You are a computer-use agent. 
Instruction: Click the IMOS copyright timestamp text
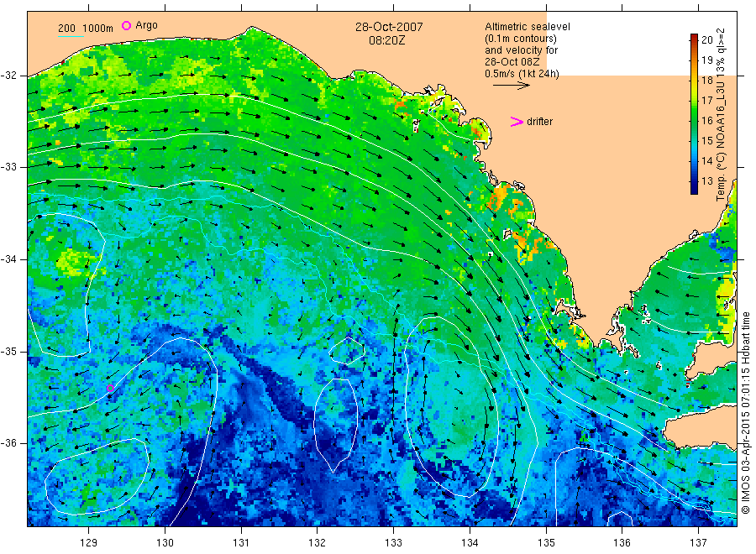746,412
